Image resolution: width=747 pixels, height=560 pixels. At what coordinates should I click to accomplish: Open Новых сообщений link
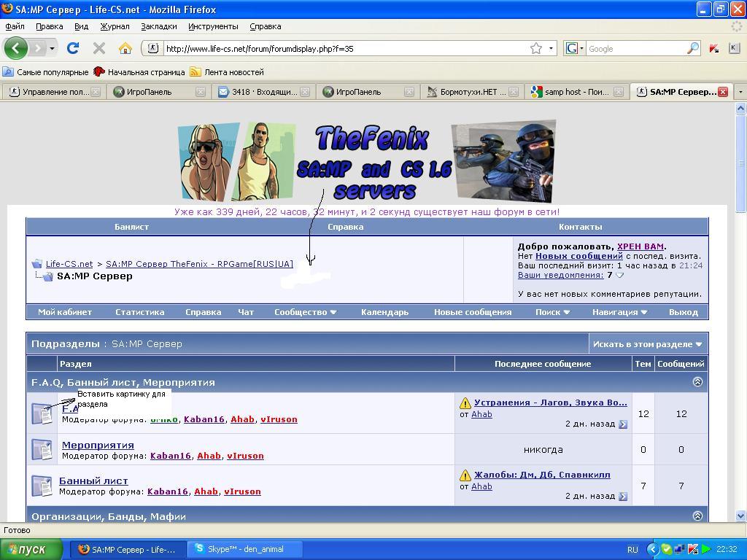point(578,256)
